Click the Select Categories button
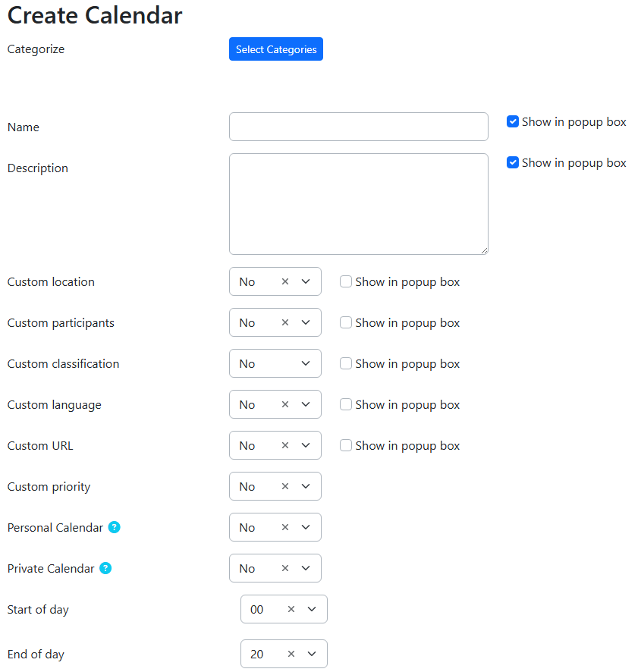641x672 pixels. pos(276,49)
